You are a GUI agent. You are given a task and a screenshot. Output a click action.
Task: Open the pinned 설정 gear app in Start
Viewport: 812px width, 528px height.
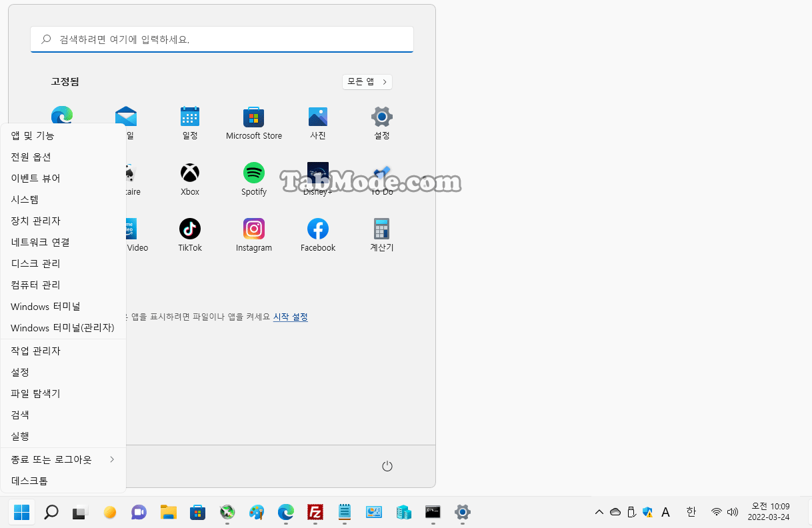[382, 123]
